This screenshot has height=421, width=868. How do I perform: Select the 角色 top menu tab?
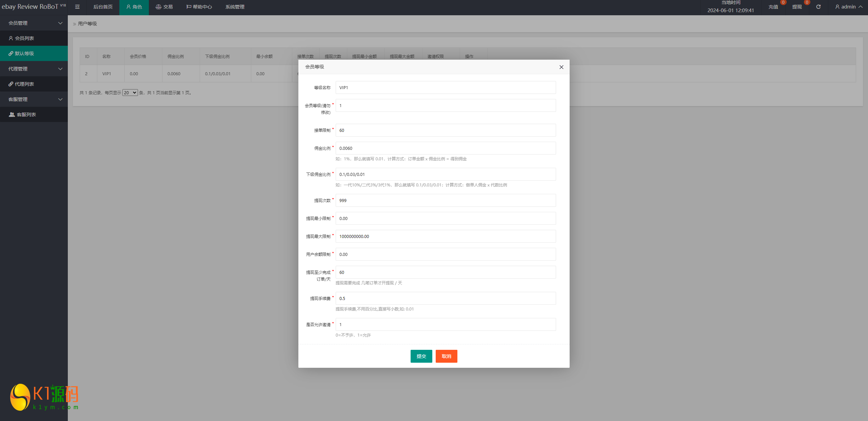134,7
